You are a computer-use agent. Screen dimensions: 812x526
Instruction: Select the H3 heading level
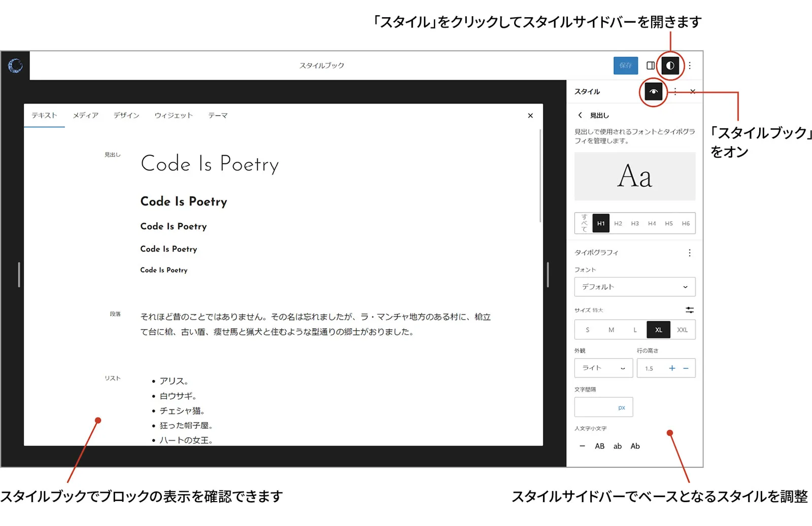(635, 223)
